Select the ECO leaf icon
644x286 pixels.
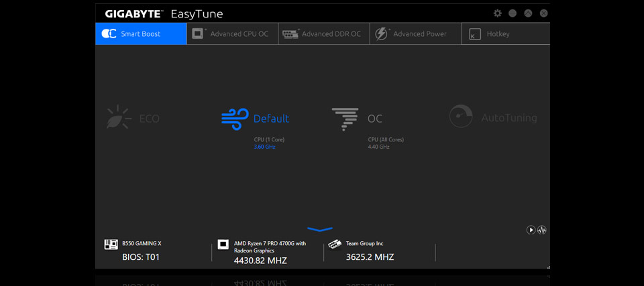click(x=119, y=117)
